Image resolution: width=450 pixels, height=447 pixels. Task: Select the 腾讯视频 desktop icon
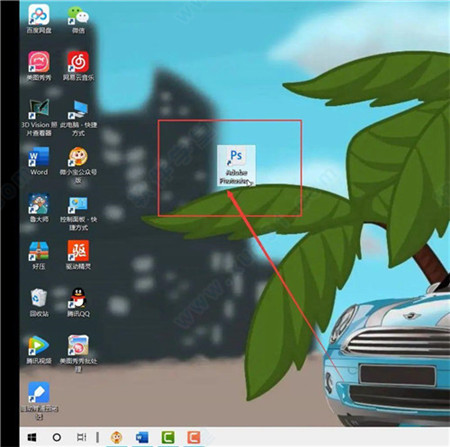click(39, 350)
